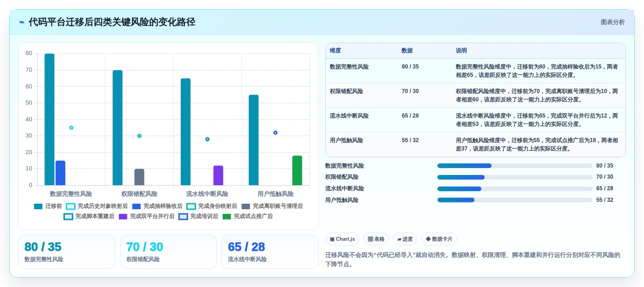This screenshot has height=287, width=644.
Task: Click the data point at 35 in 数据完整性风险
Action: coord(71,128)
